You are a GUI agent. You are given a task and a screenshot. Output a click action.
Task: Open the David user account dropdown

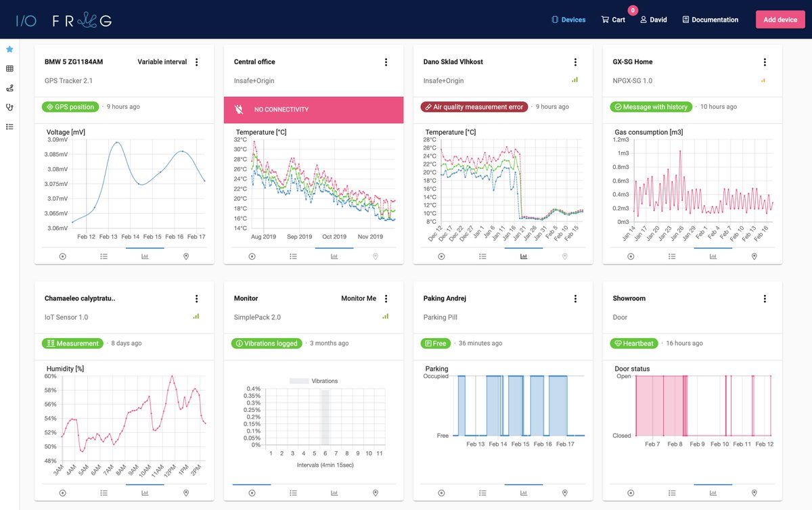(653, 20)
